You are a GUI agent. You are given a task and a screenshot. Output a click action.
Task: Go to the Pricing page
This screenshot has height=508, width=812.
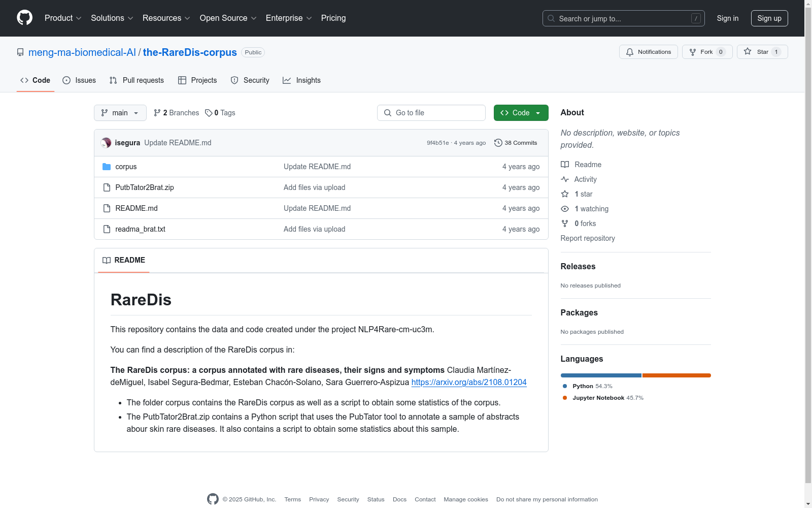333,18
